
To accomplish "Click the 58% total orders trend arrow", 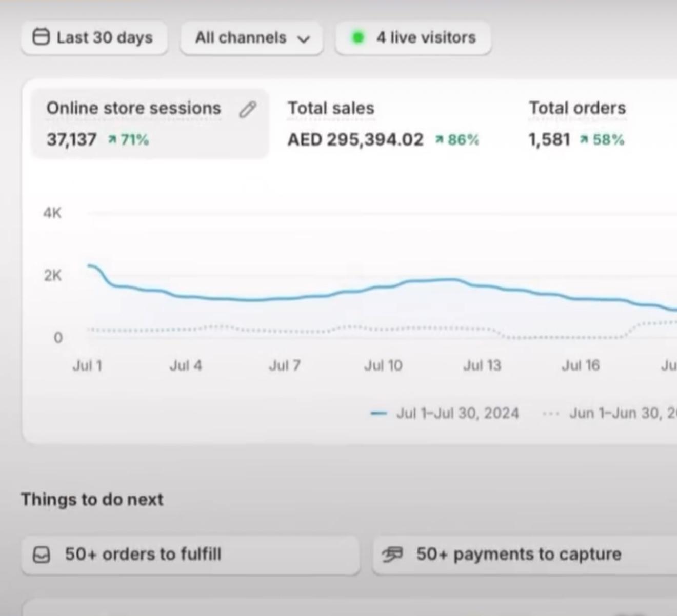I will point(584,139).
